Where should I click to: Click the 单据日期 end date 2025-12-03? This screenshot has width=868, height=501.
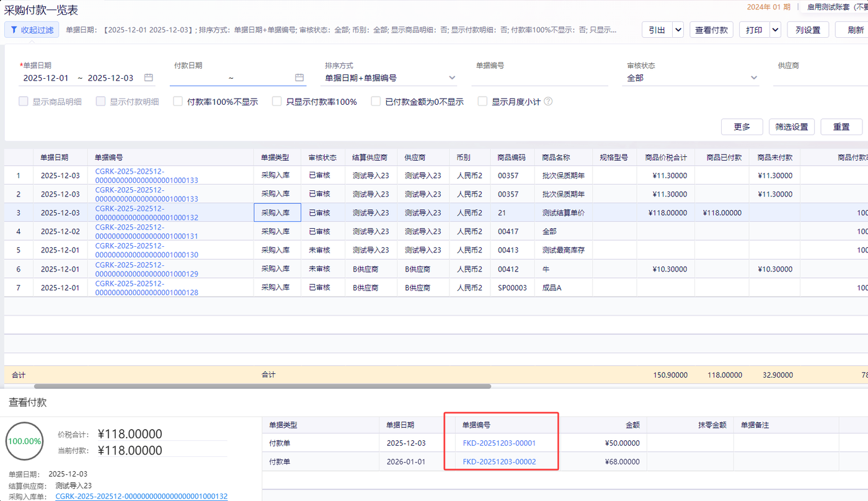[110, 78]
